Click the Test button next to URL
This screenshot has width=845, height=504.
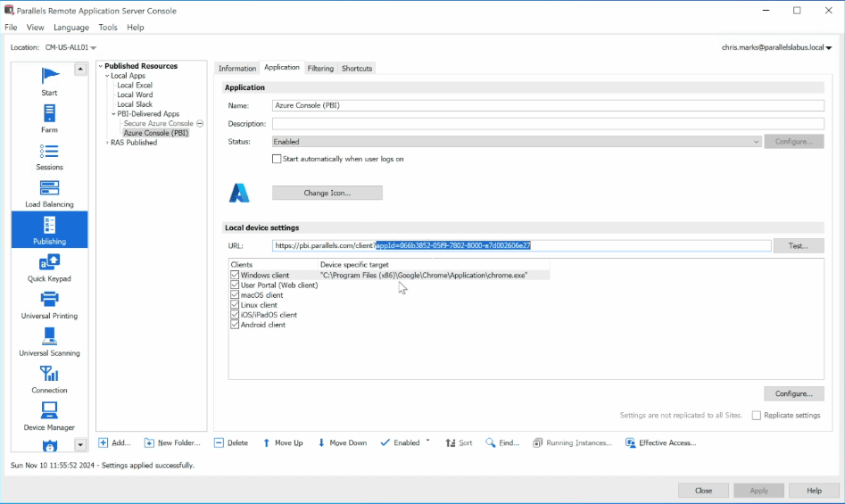[x=798, y=245]
